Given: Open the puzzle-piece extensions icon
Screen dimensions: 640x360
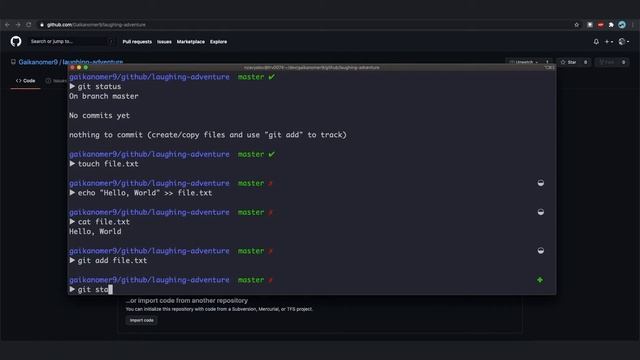Looking at the screenshot, I should tap(611, 25).
